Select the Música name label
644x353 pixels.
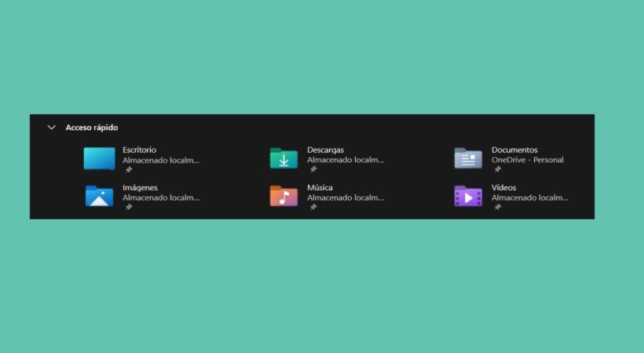(x=320, y=188)
